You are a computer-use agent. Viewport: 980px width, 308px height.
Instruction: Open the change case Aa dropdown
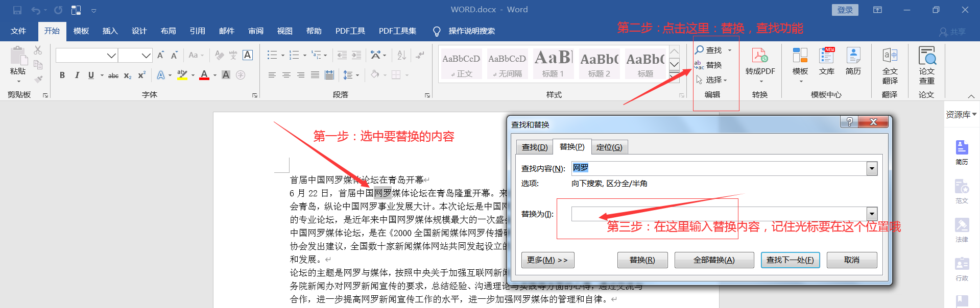196,55
